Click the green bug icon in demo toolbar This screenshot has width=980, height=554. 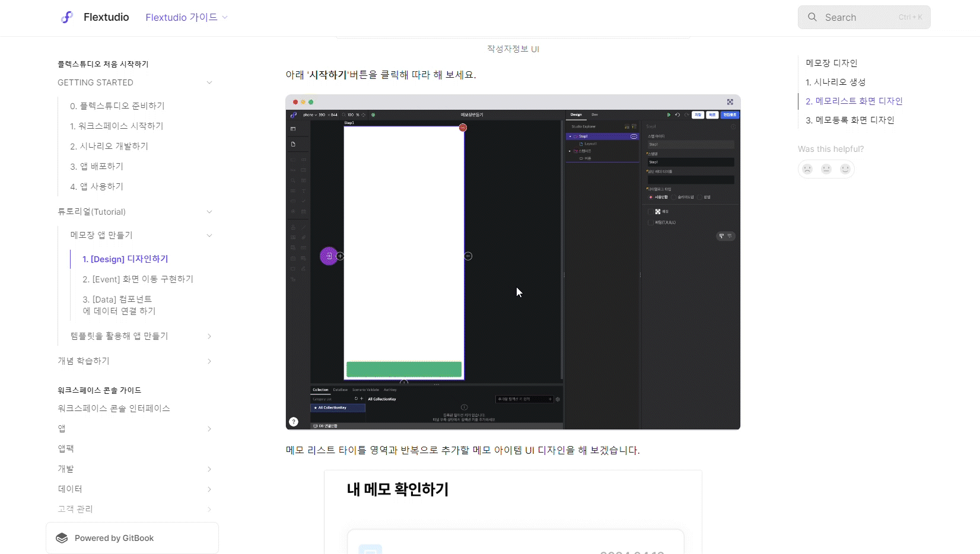373,114
